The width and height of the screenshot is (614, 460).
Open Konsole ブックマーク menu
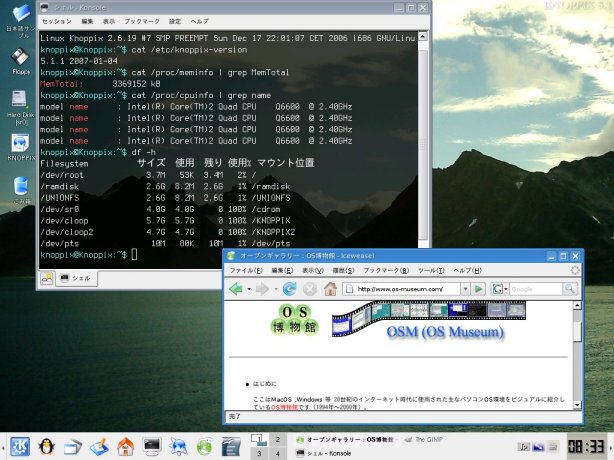[142, 21]
